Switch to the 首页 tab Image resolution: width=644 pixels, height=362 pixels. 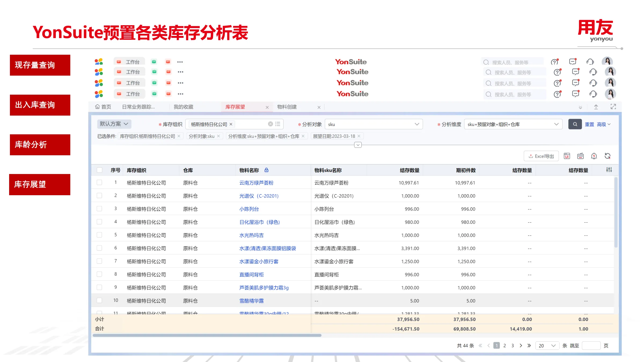pyautogui.click(x=103, y=107)
